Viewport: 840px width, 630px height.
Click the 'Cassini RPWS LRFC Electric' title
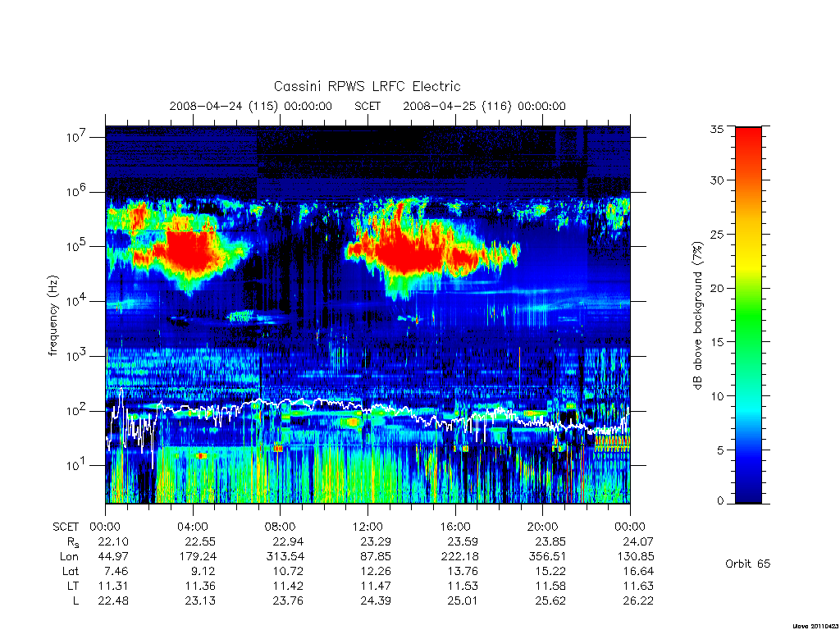point(367,87)
